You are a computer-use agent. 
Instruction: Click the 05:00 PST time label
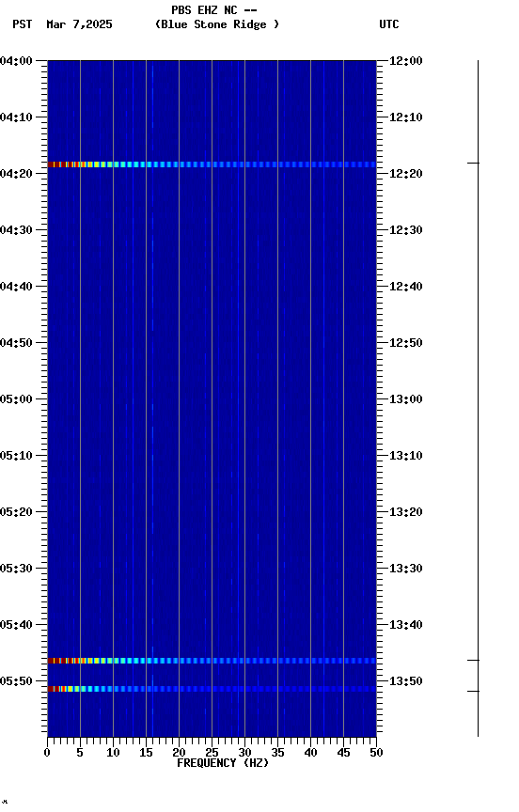[16, 399]
